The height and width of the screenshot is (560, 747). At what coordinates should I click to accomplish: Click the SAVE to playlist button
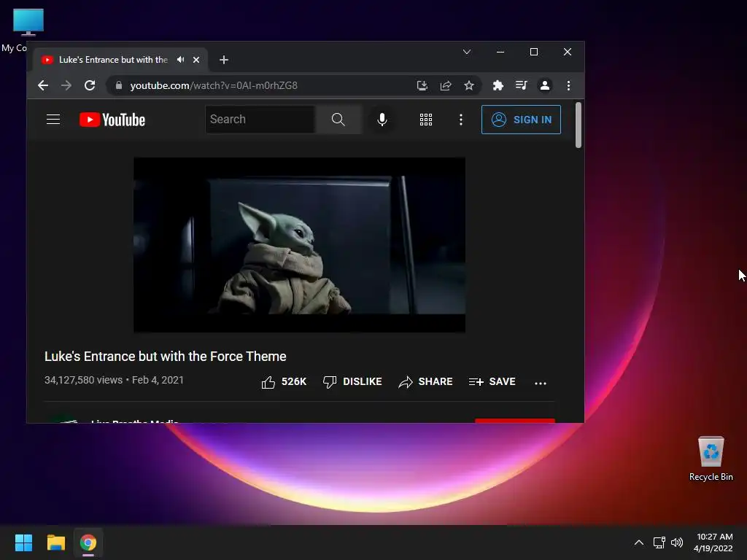[x=492, y=382]
